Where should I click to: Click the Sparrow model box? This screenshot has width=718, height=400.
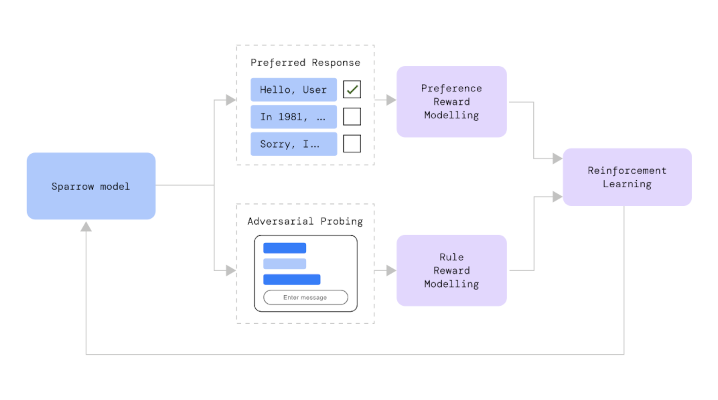[91, 186]
